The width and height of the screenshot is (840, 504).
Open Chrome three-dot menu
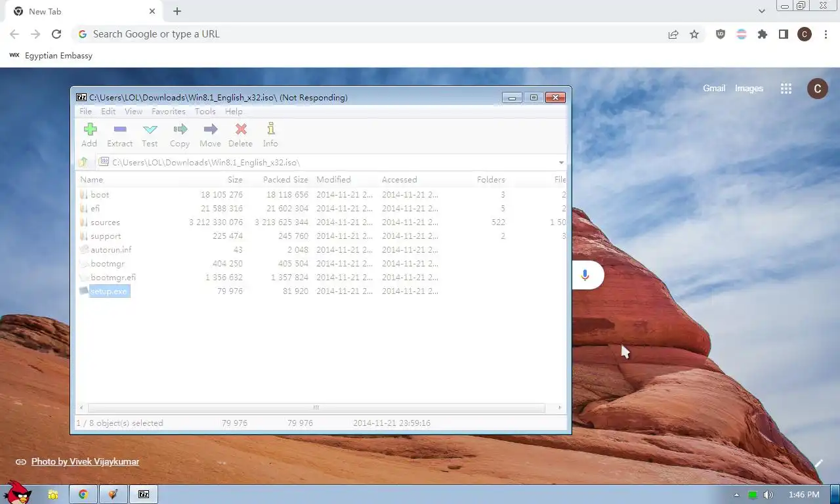826,34
